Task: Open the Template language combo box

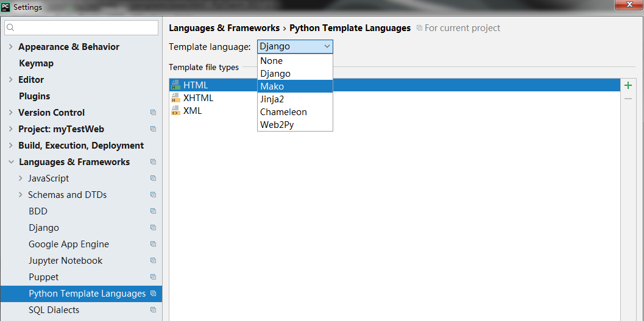Action: coord(295,46)
